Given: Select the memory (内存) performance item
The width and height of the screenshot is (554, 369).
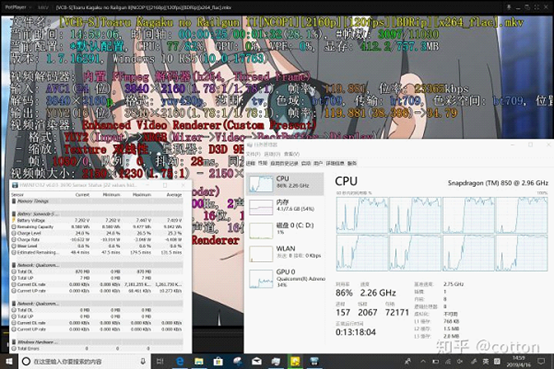Looking at the screenshot, I should (285, 207).
